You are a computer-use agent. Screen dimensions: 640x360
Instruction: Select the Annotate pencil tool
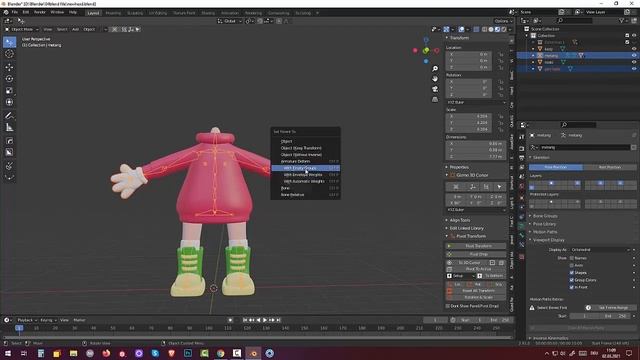click(x=9, y=116)
